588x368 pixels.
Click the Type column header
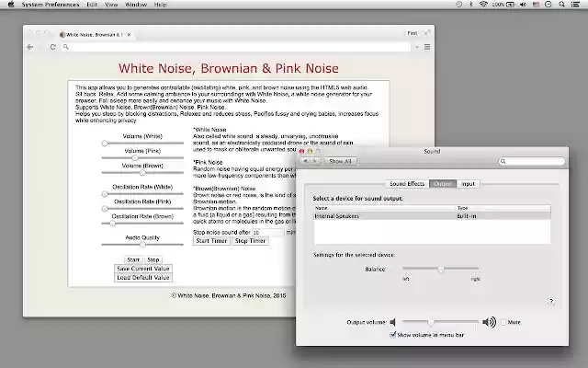click(503, 208)
